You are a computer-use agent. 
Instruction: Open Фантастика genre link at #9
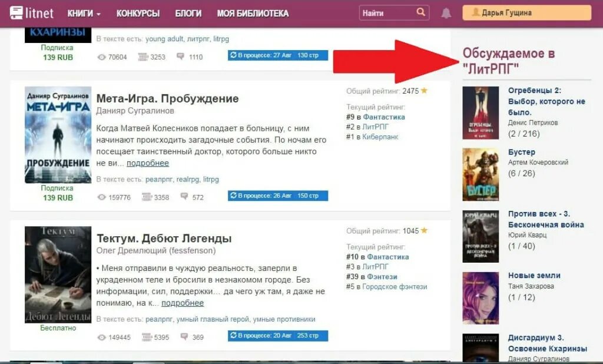[384, 117]
